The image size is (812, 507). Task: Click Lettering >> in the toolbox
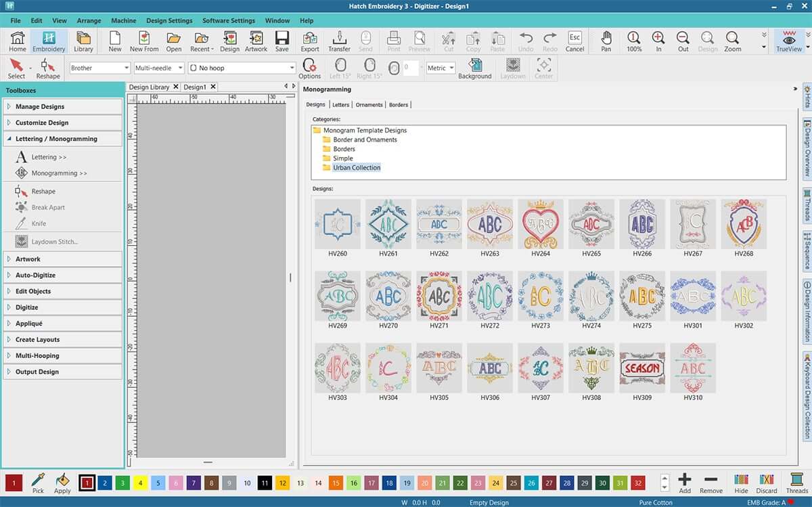pos(49,157)
